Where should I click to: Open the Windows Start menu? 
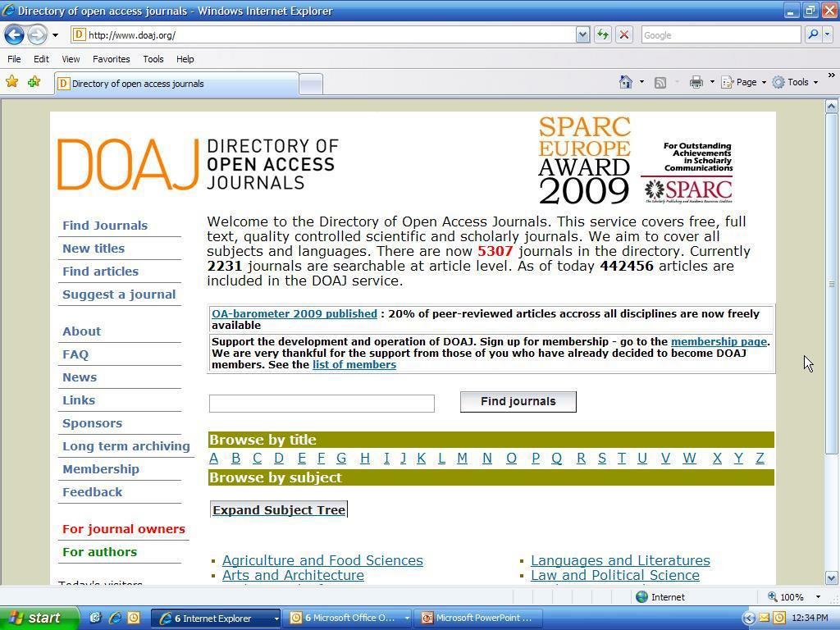pyautogui.click(x=39, y=619)
